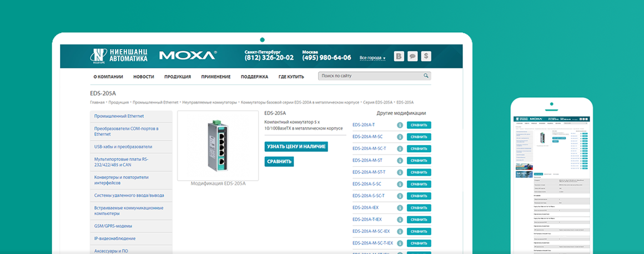Open the Где купить menu item

click(291, 77)
